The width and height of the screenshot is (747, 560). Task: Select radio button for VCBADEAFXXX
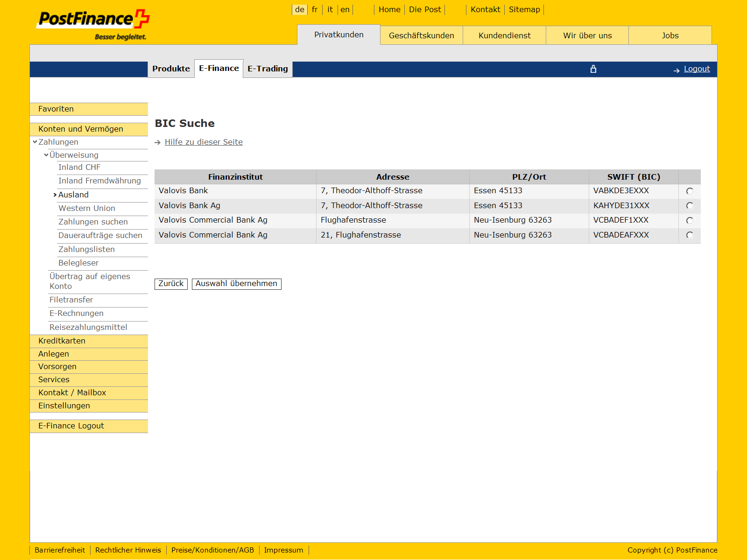(x=690, y=235)
